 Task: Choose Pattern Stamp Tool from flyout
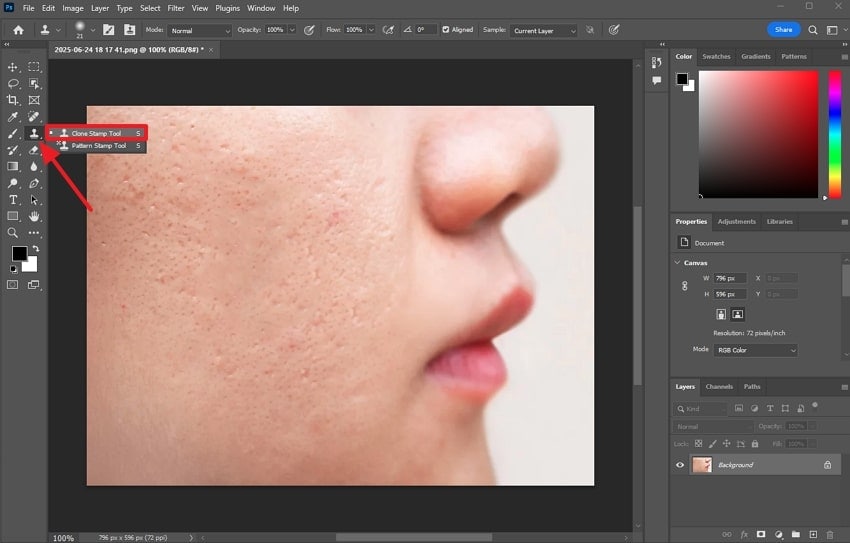pos(99,146)
